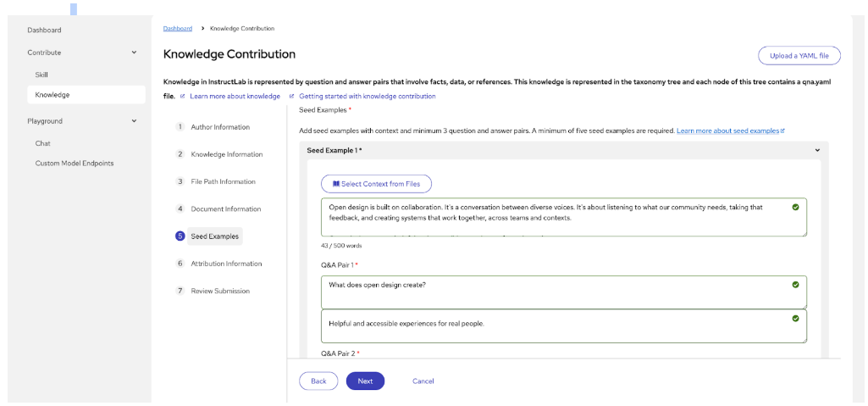Click the Knowledge Contribution page heading
The image size is (868, 406).
229,54
